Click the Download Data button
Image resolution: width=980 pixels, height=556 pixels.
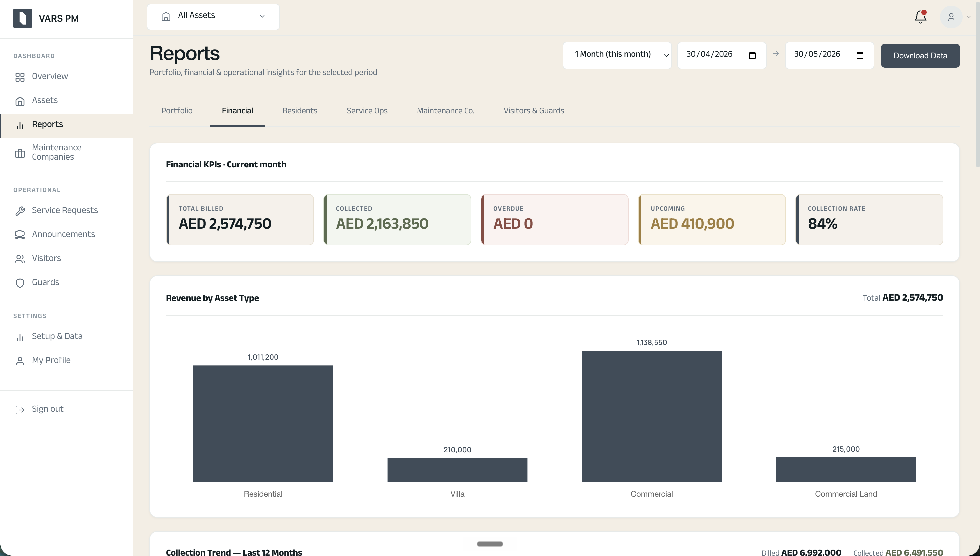920,55
